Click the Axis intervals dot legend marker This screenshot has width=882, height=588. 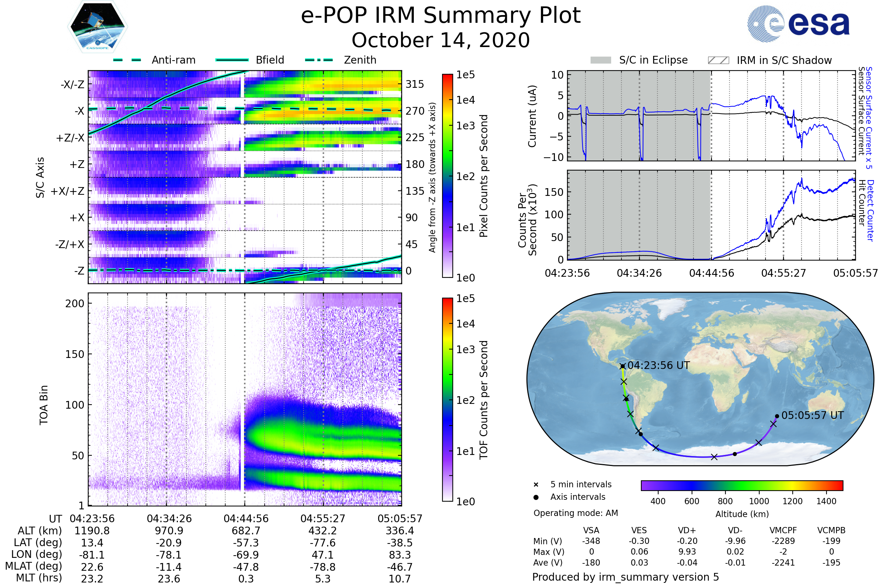pyautogui.click(x=536, y=497)
